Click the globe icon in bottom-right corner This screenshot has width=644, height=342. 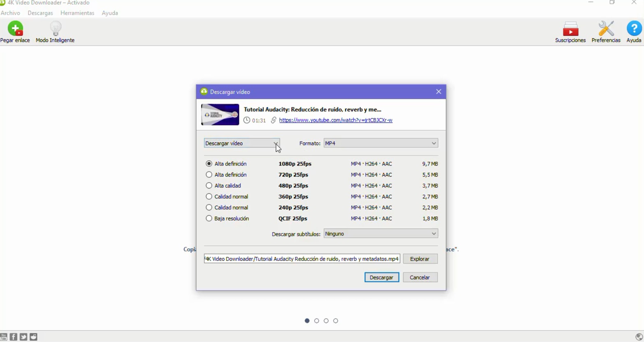coord(639,337)
